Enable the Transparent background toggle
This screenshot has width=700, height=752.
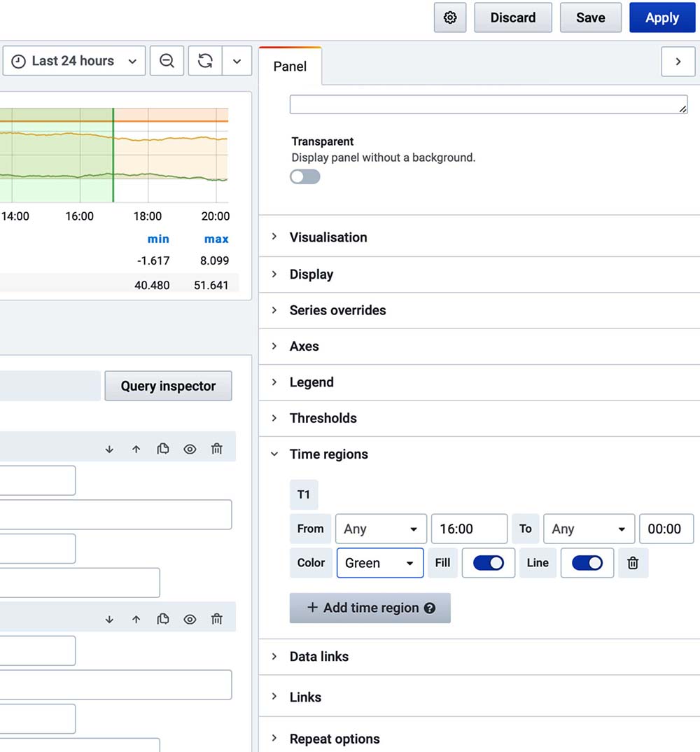coord(305,176)
